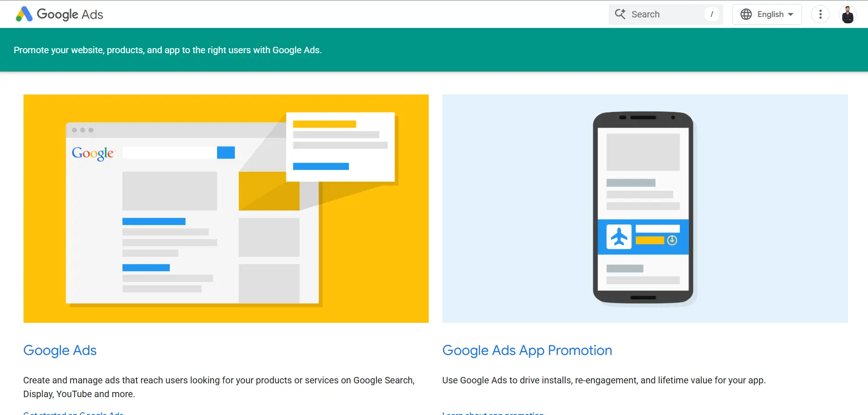Viewport: 868px width, 415px height.
Task: Click the slash shortcut key badge
Action: (x=711, y=14)
